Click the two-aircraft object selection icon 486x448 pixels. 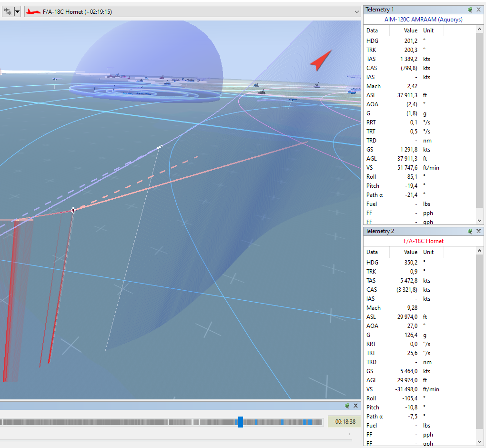[x=8, y=12]
